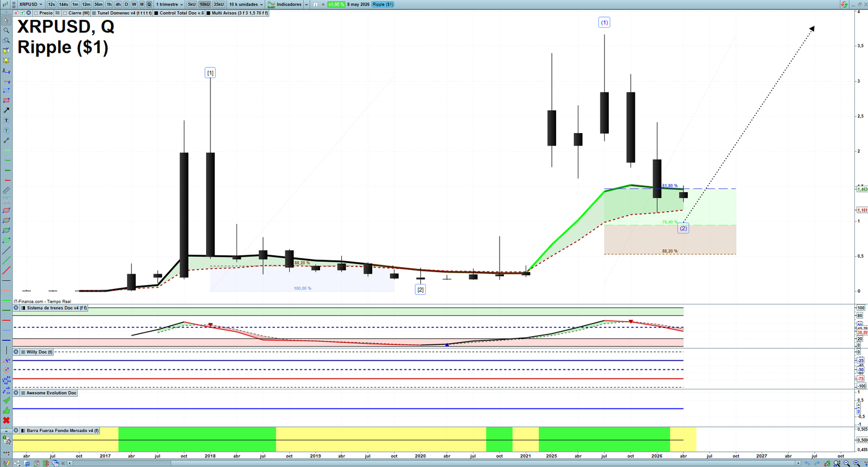Toggle Willy Doc (t) color box

(23, 352)
